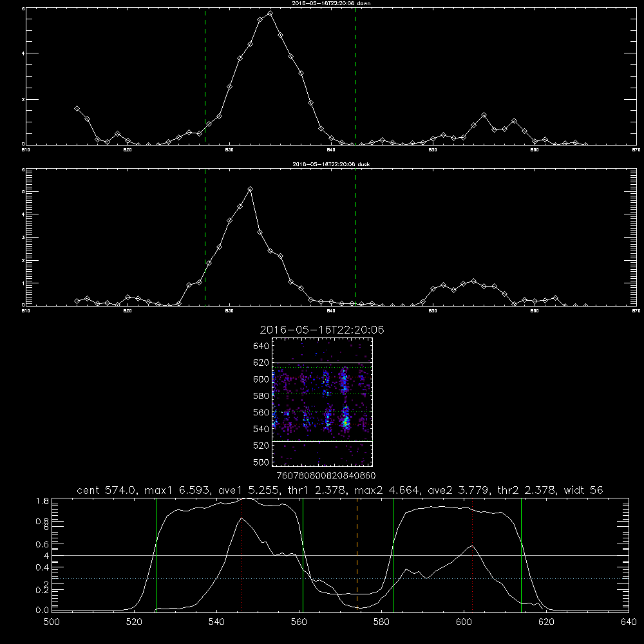The width and height of the screenshot is (644, 644).
Task: Click the large timestamp title above the spectrogram image
Action: point(322,330)
